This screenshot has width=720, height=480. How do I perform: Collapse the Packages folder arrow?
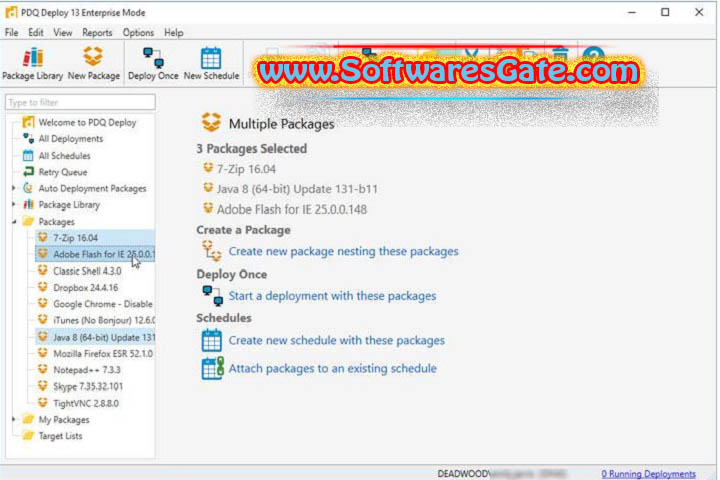click(14, 222)
